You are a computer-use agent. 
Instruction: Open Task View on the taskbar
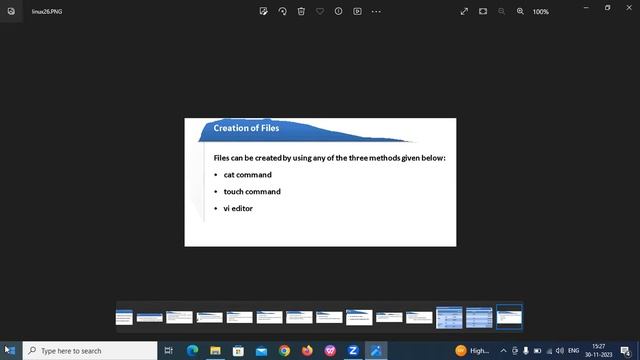click(168, 350)
